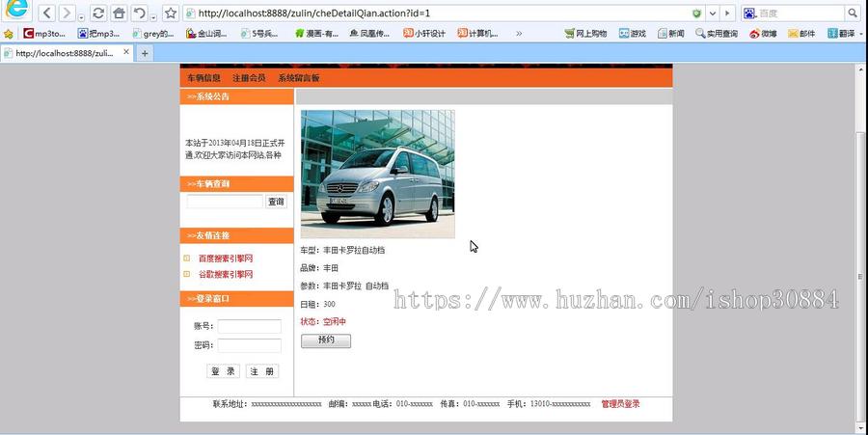Open the 邮件 mail shortcut
This screenshot has width=868, height=435.
click(x=801, y=34)
